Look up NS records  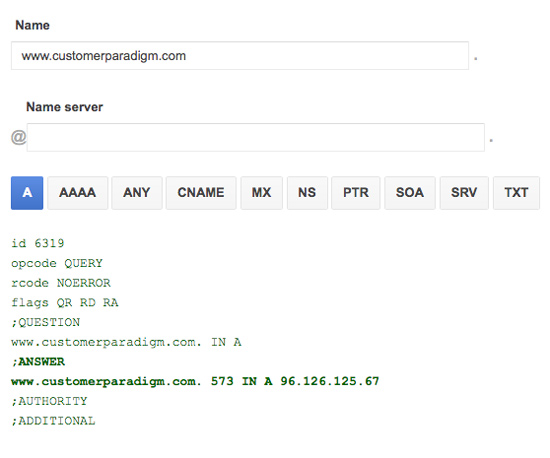(307, 193)
